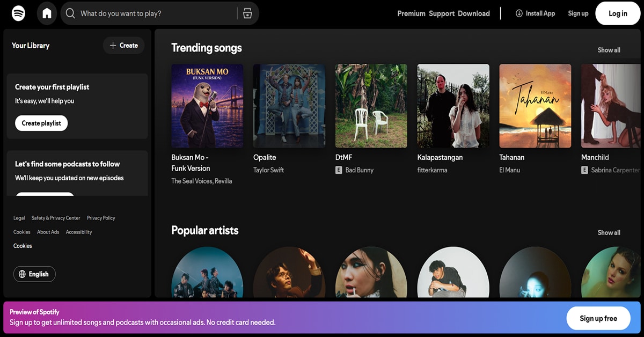
Task: Click the Install App download icon
Action: 519,13
